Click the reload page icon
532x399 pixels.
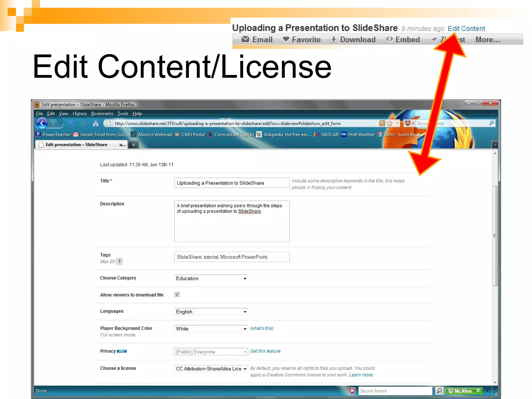click(x=70, y=123)
